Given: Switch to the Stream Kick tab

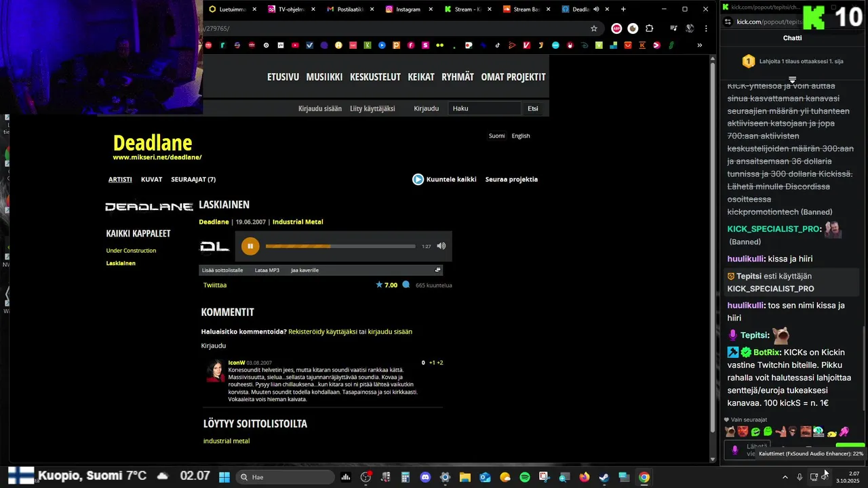Looking at the screenshot, I should pos(468,9).
